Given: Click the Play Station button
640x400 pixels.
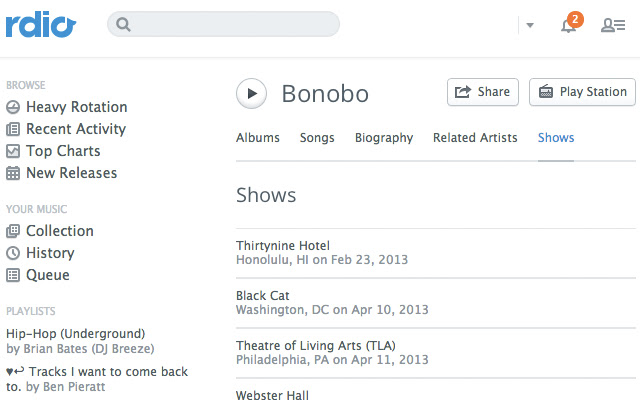Looking at the screenshot, I should [x=583, y=92].
